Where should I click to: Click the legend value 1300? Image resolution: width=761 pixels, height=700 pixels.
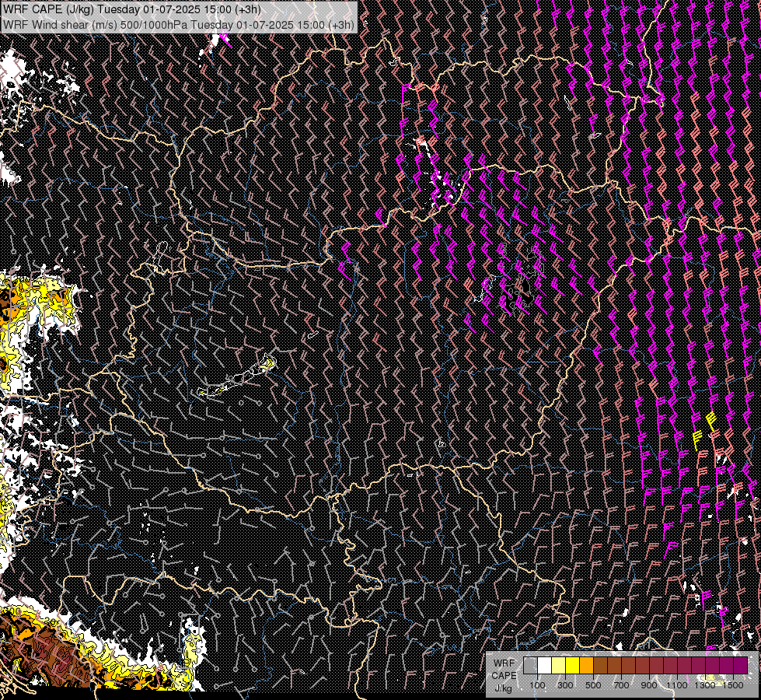coord(705,685)
